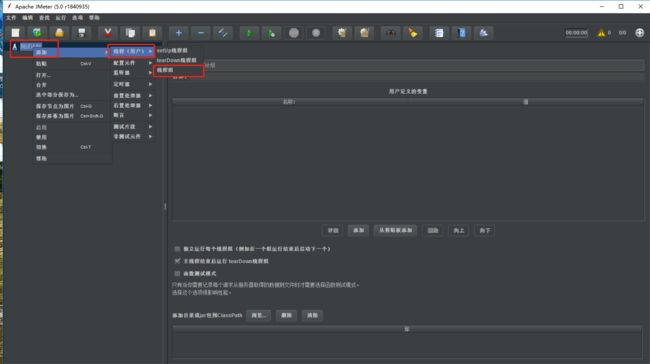Viewport: 650px width, 364px height.
Task: Open the 帮助 menu in menu bar
Action: coord(94,18)
